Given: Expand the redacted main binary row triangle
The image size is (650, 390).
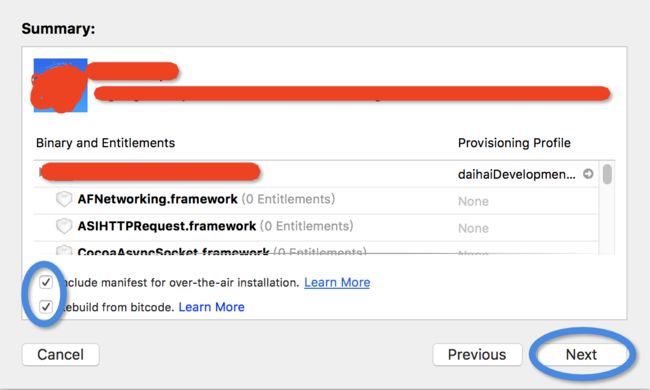Looking at the screenshot, I should coord(41,172).
